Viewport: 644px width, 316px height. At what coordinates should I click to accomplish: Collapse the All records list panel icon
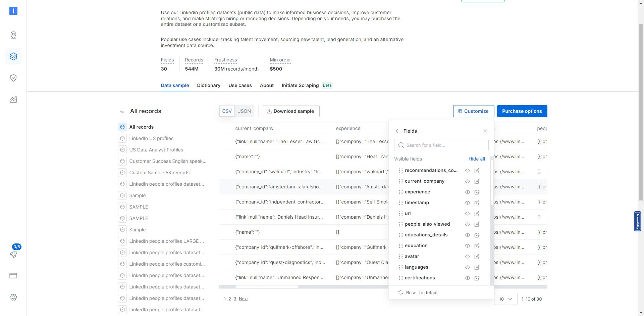122,111
